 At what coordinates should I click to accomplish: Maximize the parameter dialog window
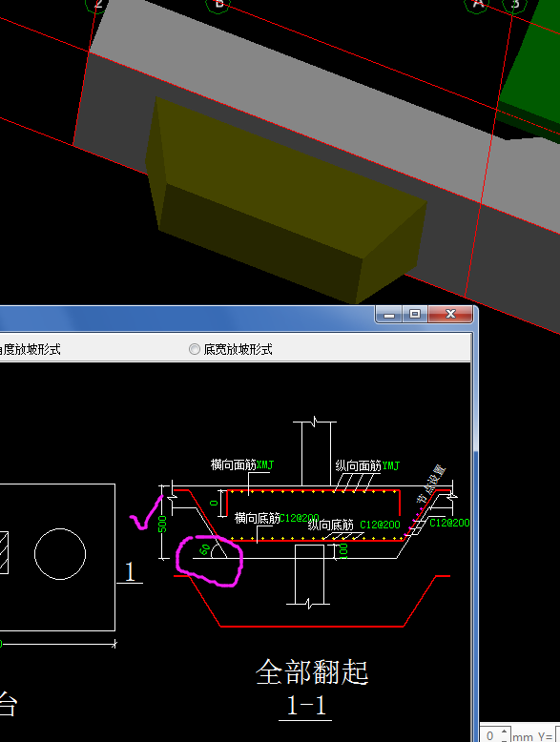[x=415, y=314]
